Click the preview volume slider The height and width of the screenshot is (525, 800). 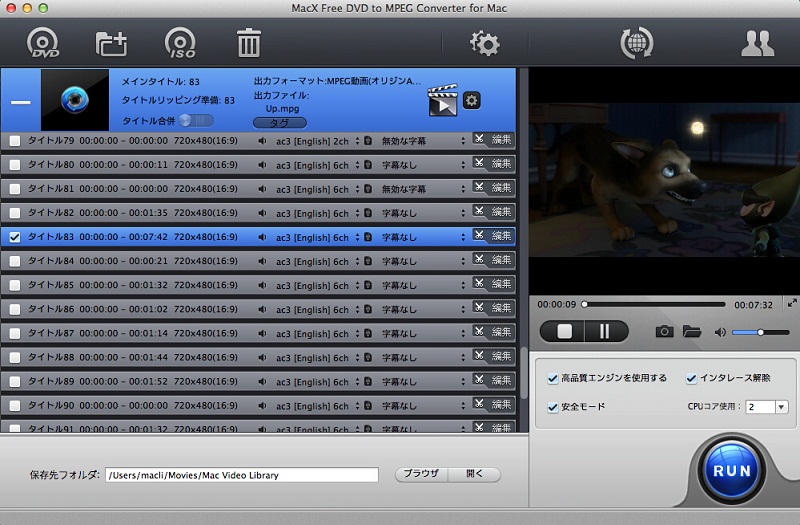761,333
